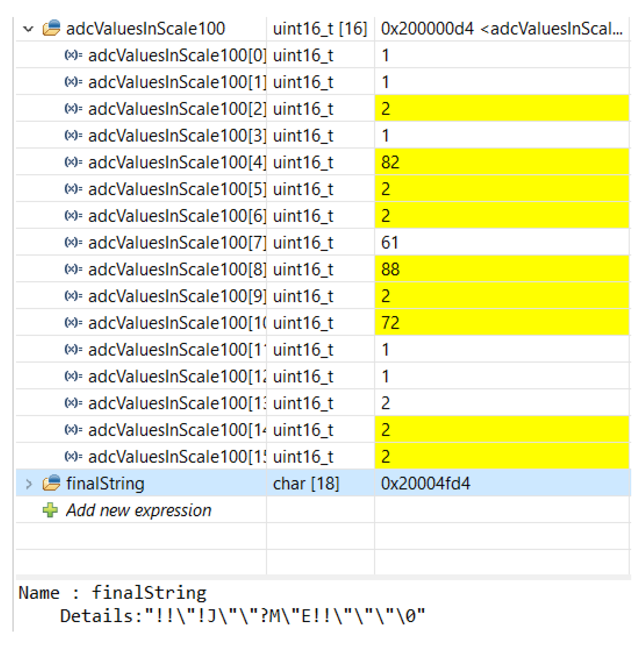Screen dimensions: 644x646
Task: Expand the finalString expression
Action: pyautogui.click(x=29, y=484)
